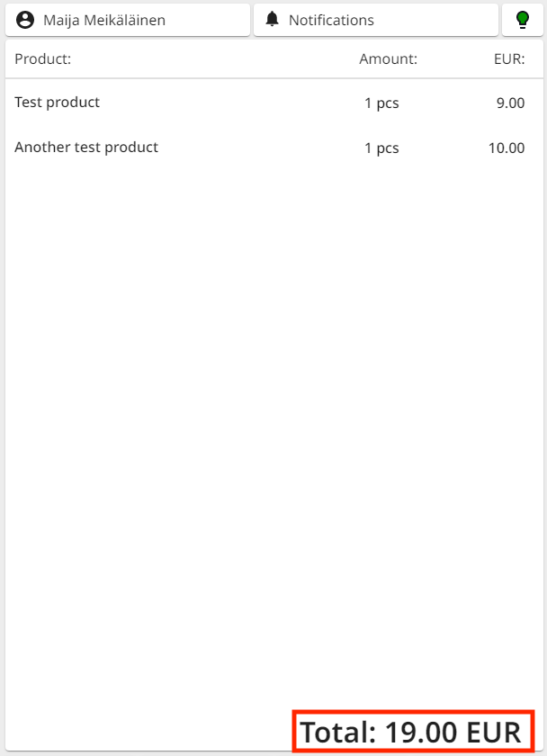Sort by the Amount column header
This screenshot has height=756, width=547.
(x=388, y=58)
